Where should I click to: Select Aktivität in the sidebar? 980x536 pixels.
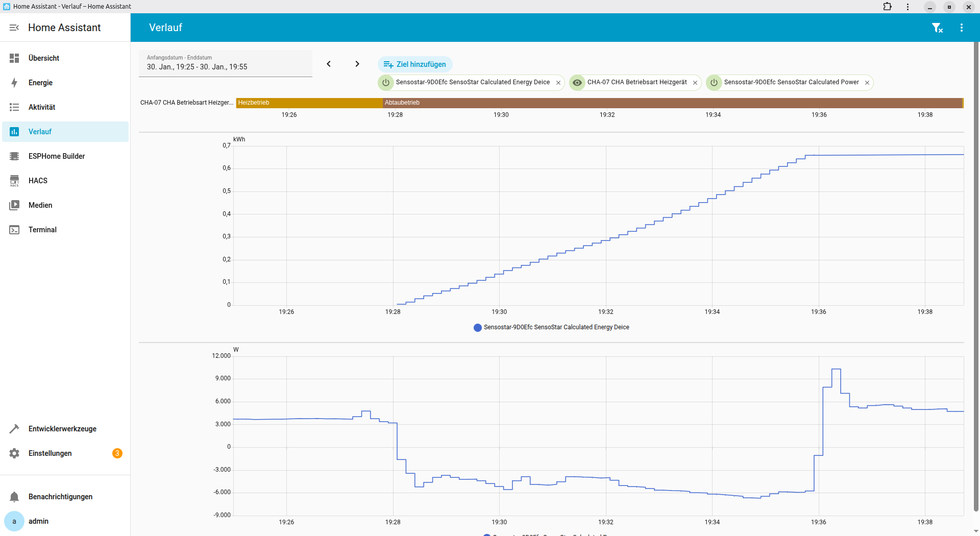coord(42,107)
